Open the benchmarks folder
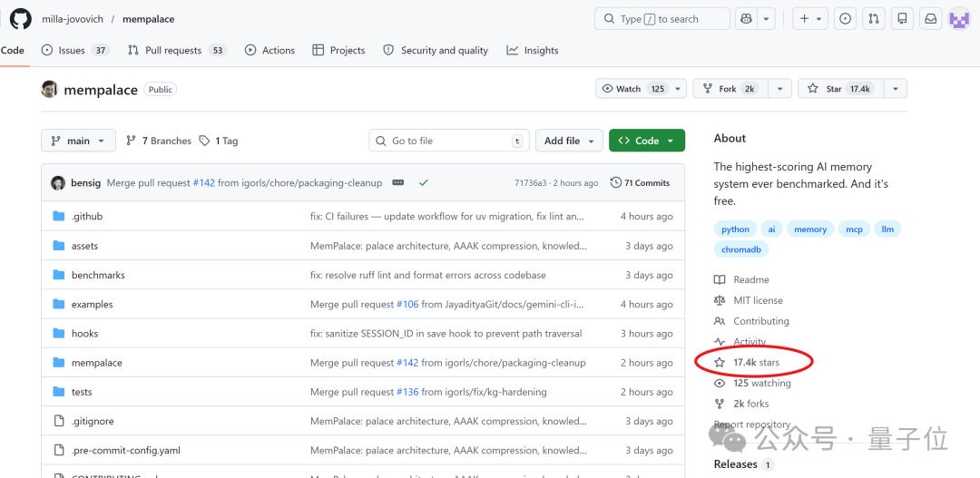Viewport: 980px width, 478px height. 98,275
